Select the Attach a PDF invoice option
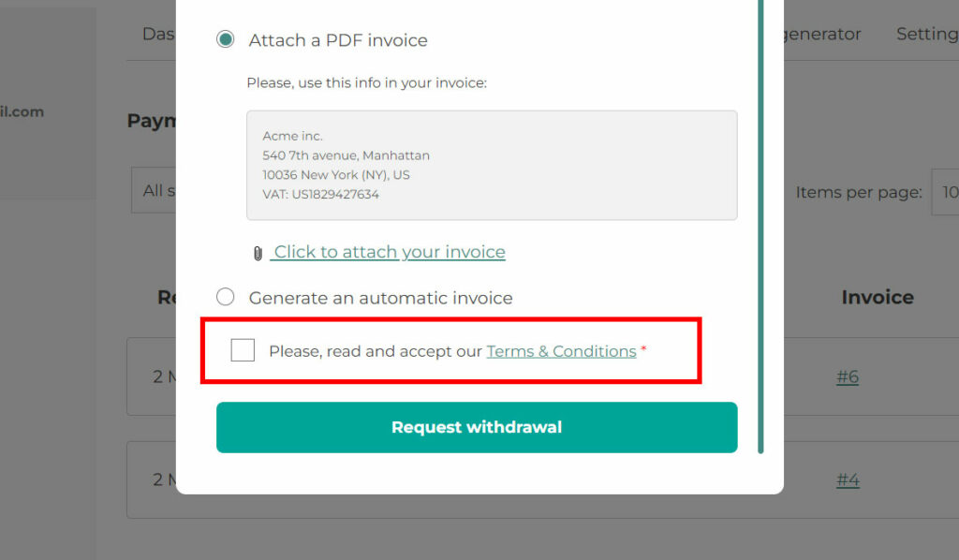This screenshot has height=560, width=959. tap(225, 39)
